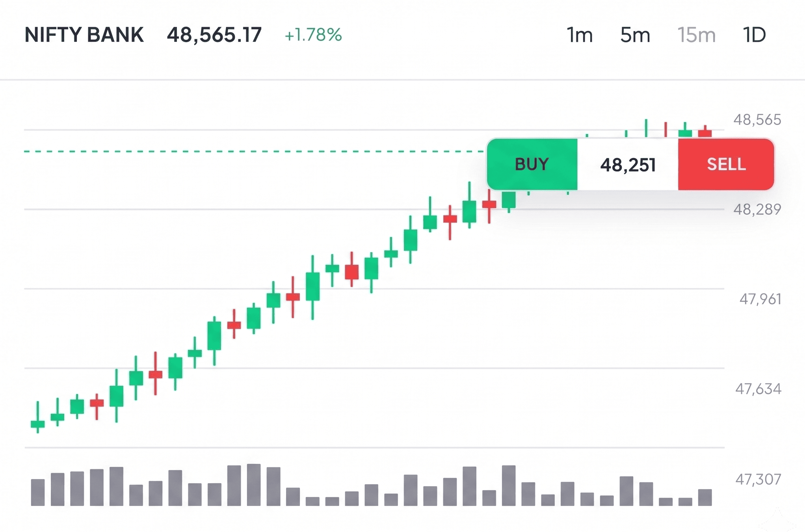Viewport: 805px width, 532px height.
Task: Click the NIFTY BANK symbol name
Action: pyautogui.click(x=84, y=35)
